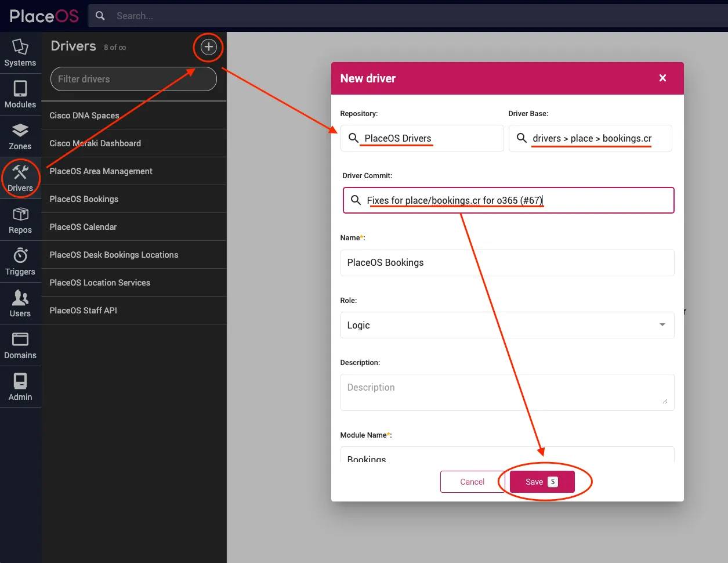The image size is (728, 563).
Task: Open the Driver Base selector for bookings.cr
Action: click(590, 138)
